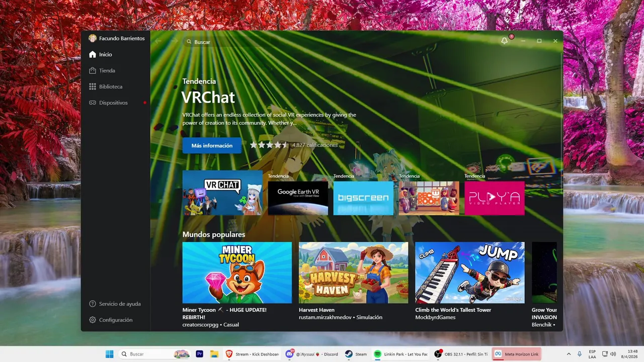Select the Rec Room trending thumbnail
The image size is (644, 362).
(429, 198)
